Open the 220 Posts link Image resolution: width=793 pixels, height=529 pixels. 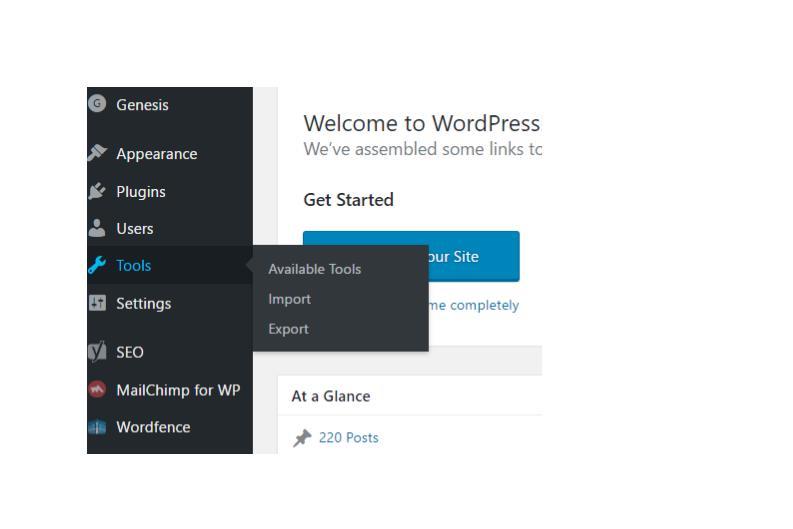348,437
